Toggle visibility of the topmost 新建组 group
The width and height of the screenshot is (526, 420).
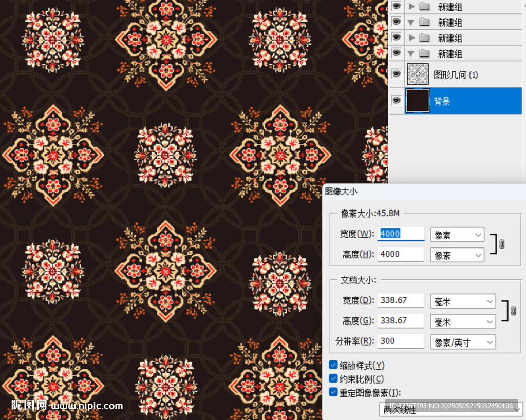[396, 6]
